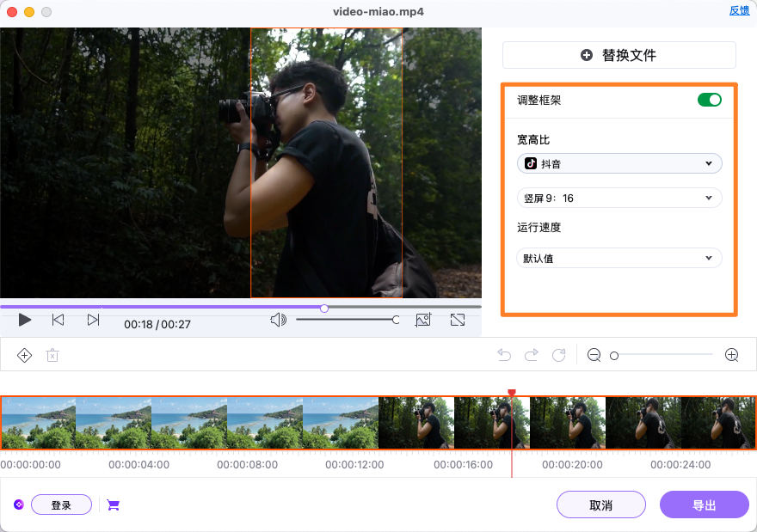Screen dimensions: 757x532
Task: Click the 导出 export button
Action: click(x=704, y=504)
